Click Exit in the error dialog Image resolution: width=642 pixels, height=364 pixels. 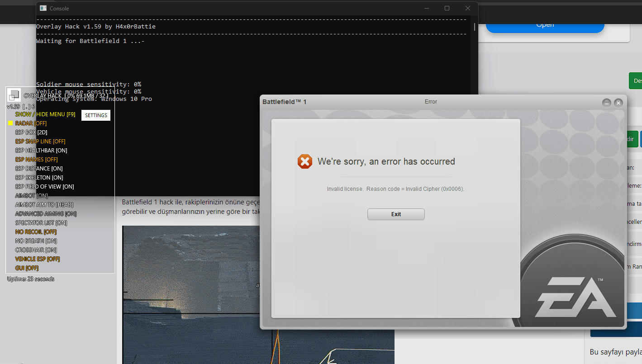[x=396, y=214]
